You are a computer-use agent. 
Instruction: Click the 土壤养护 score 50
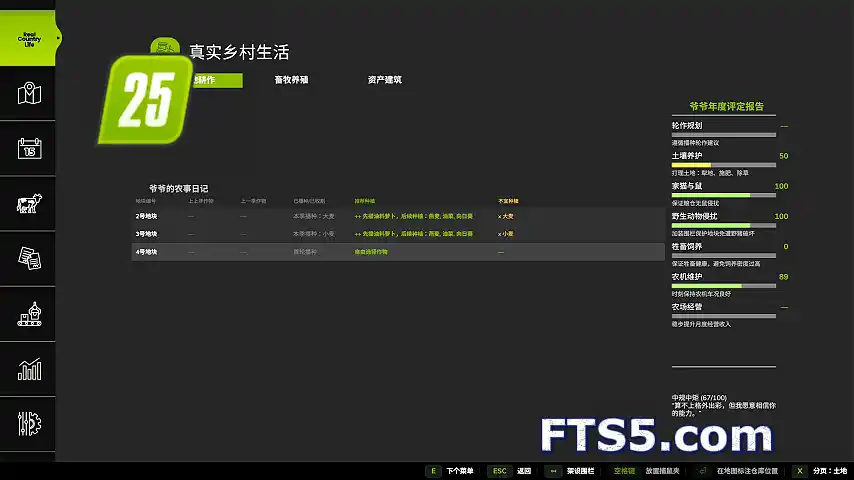pos(783,156)
